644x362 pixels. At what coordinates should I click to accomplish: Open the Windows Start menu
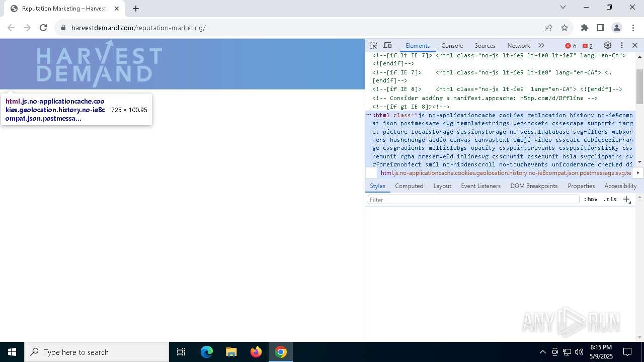click(x=12, y=352)
